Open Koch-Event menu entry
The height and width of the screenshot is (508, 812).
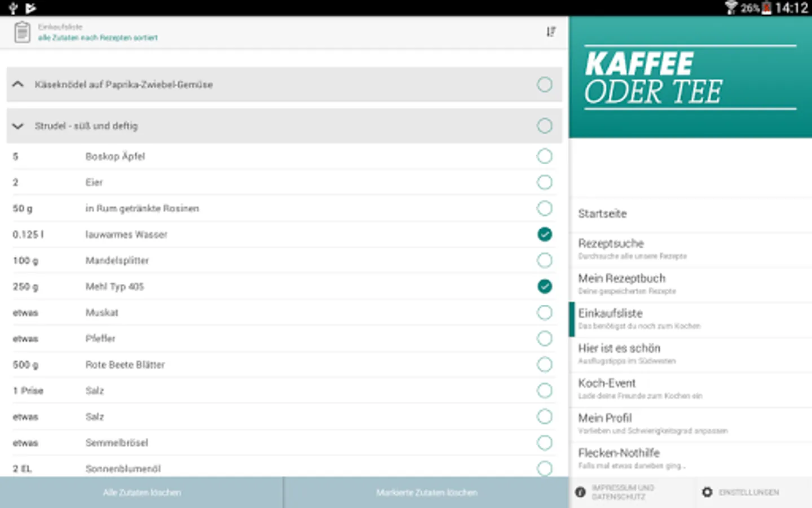point(691,390)
